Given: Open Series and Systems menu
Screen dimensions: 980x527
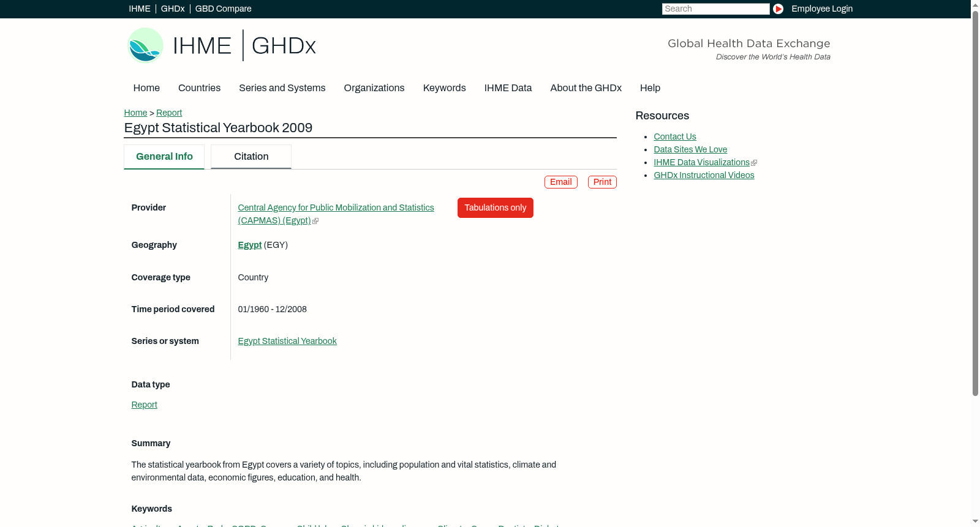Looking at the screenshot, I should click(282, 88).
